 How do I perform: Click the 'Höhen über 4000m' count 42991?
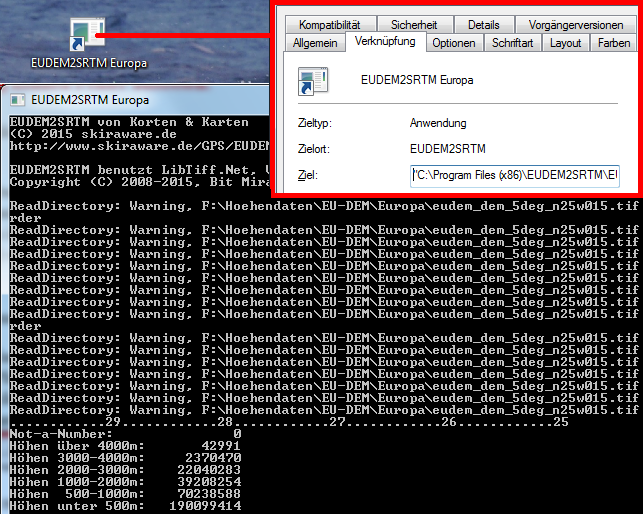point(221,446)
